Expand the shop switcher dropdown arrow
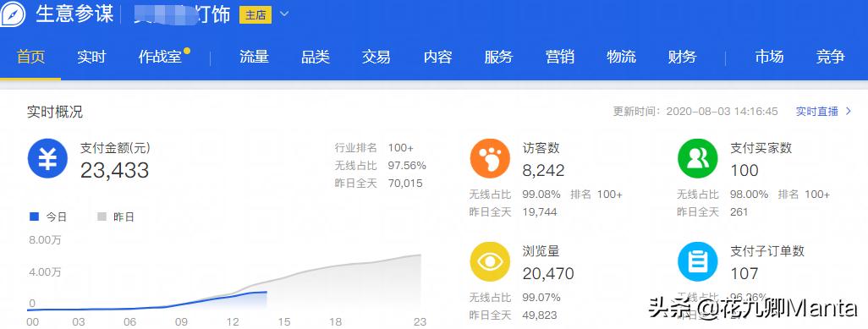Screen dimensions: 868x329 click(x=284, y=14)
